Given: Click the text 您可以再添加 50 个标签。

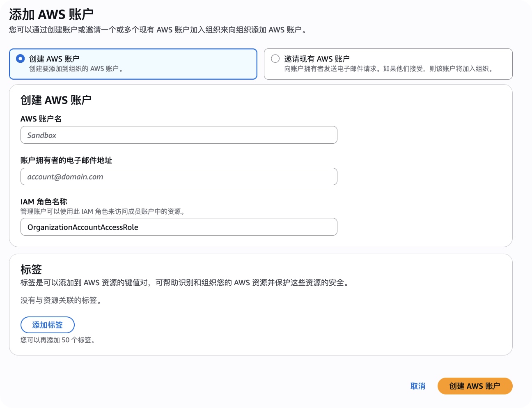Looking at the screenshot, I should (58, 340).
